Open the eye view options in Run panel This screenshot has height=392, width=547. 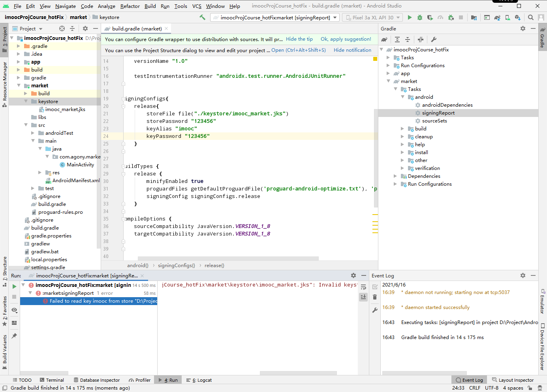coord(14,310)
